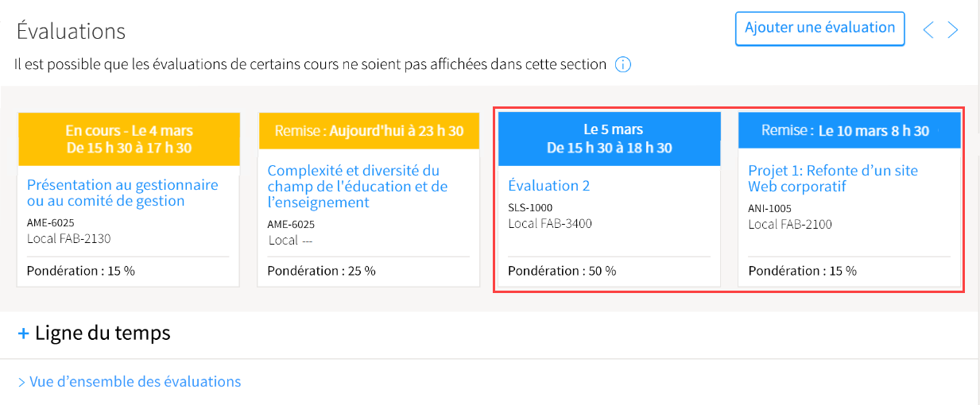The image size is (980, 405).
Task: Select the Pondération : 50 % text
Action: point(562,271)
